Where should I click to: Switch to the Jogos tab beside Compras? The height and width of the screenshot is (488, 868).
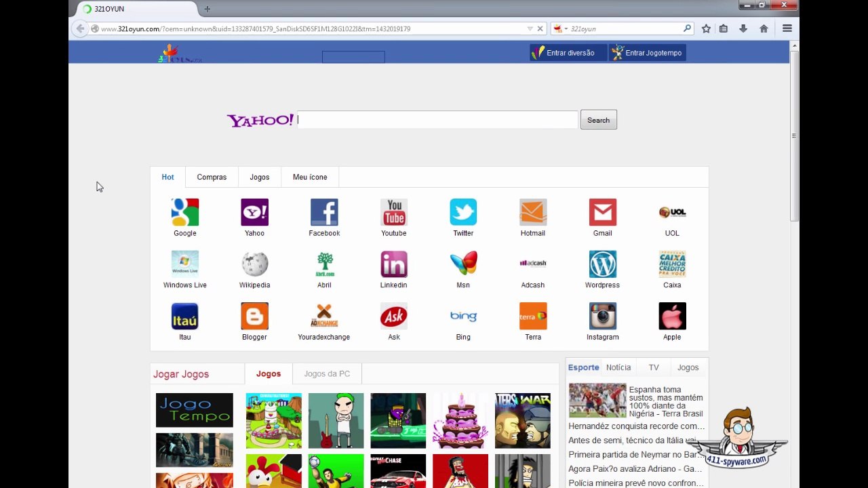[x=260, y=177]
